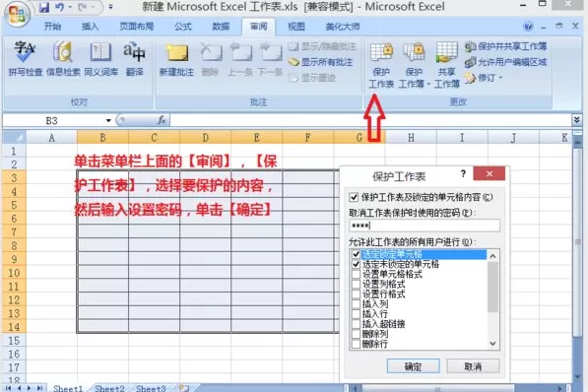
Task: Go to next comment (下一条)
Action: click(270, 59)
